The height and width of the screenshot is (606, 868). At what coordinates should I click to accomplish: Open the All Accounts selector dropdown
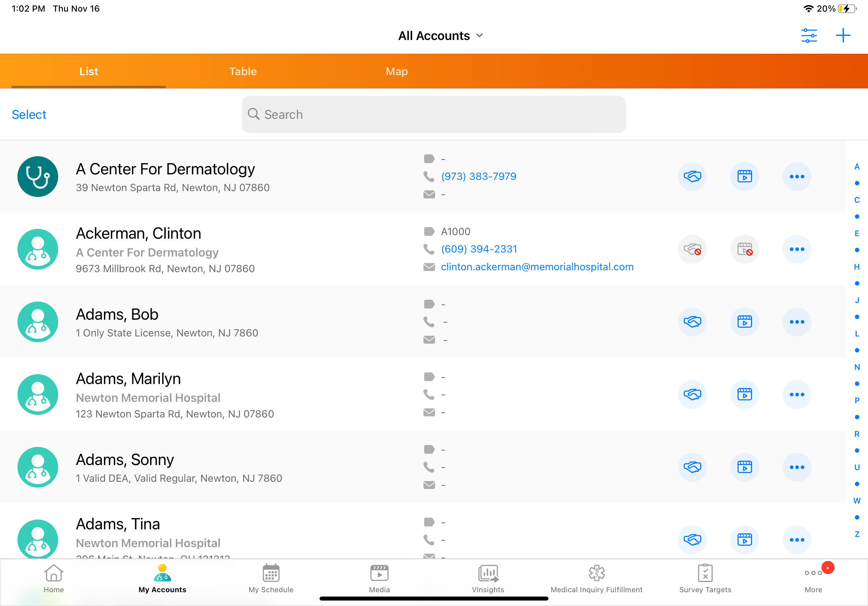(441, 35)
